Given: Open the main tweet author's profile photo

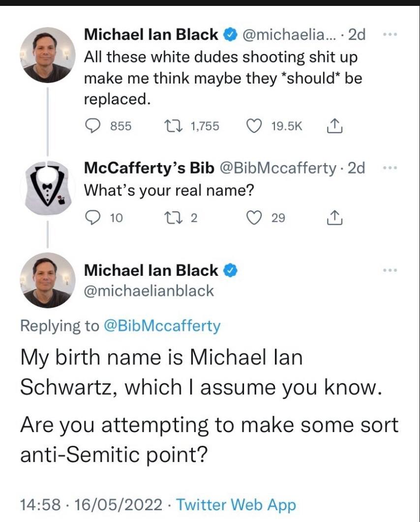Looking at the screenshot, I should (x=47, y=280).
